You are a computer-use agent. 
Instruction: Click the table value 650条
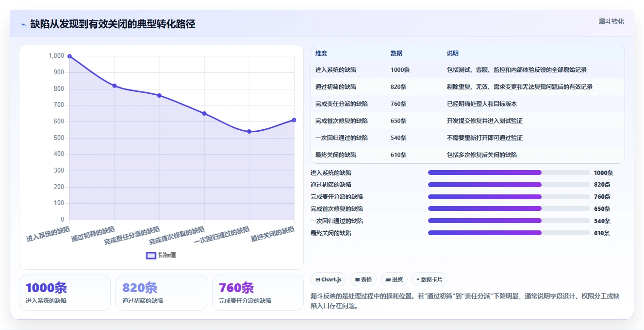(398, 121)
